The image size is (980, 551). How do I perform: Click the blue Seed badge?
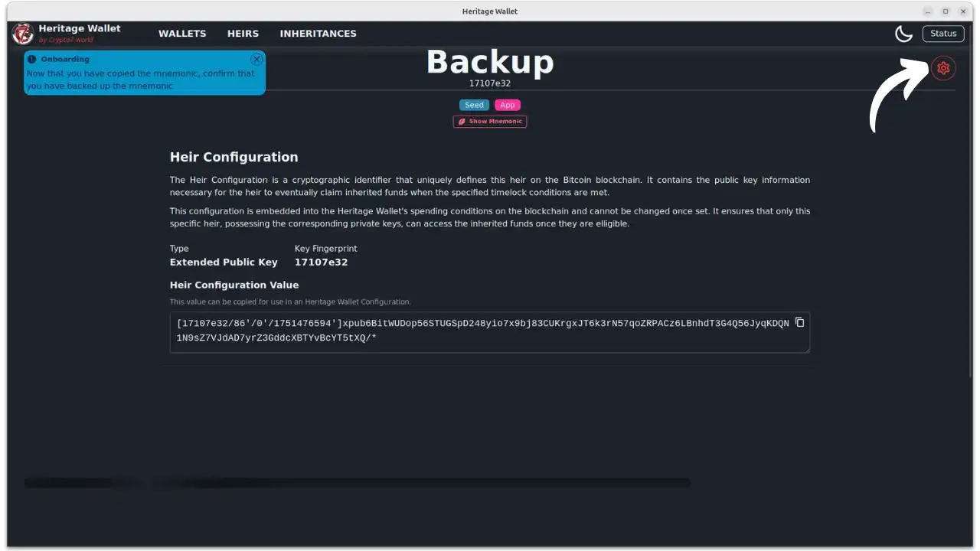point(474,105)
